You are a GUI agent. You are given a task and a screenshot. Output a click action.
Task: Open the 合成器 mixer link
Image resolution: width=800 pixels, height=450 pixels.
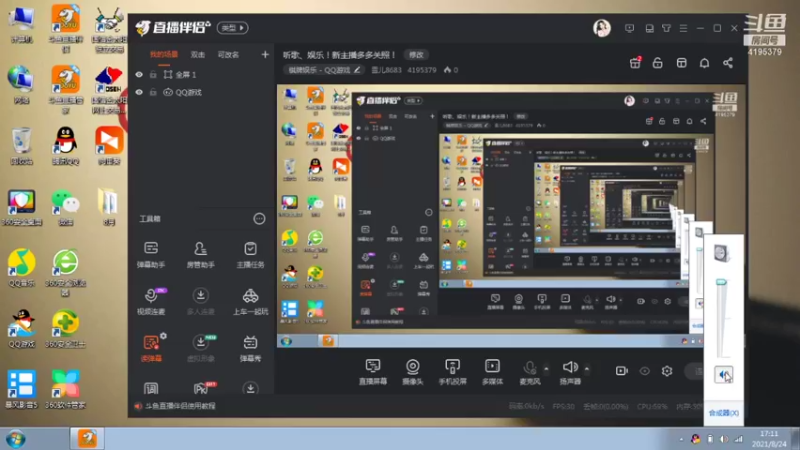click(x=723, y=413)
